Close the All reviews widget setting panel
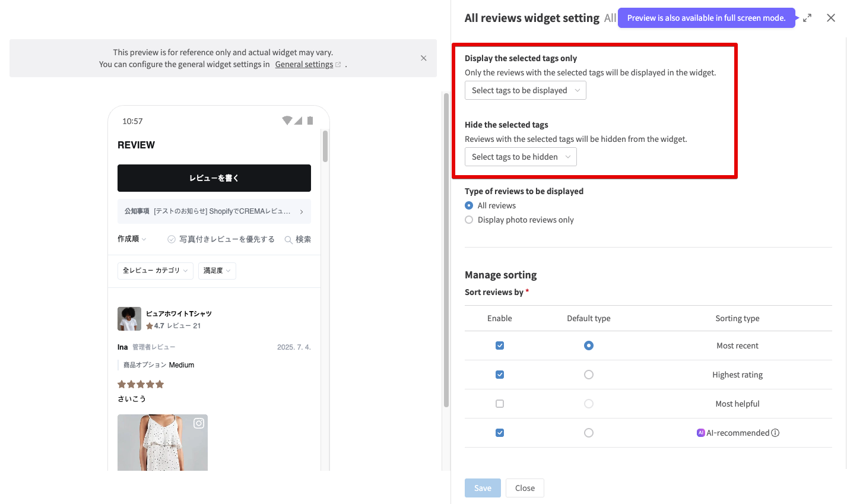 [x=831, y=18]
